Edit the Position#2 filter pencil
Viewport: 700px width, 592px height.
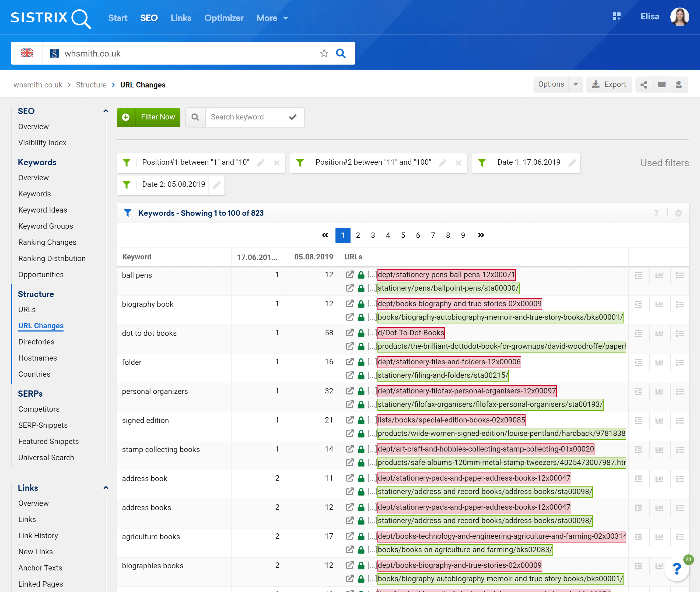tap(443, 163)
